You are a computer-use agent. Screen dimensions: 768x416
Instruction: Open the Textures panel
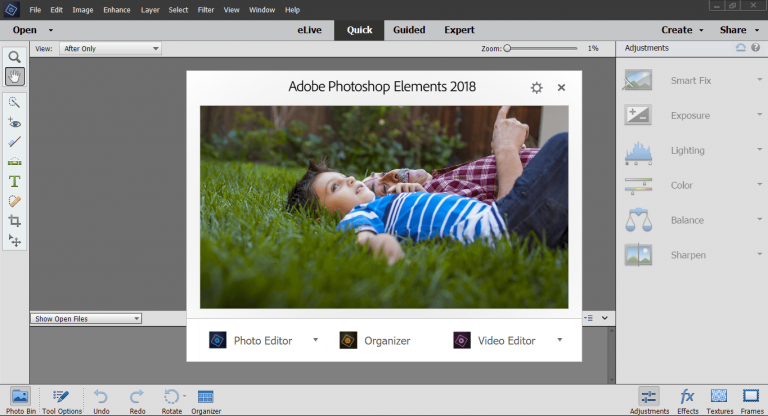click(719, 401)
